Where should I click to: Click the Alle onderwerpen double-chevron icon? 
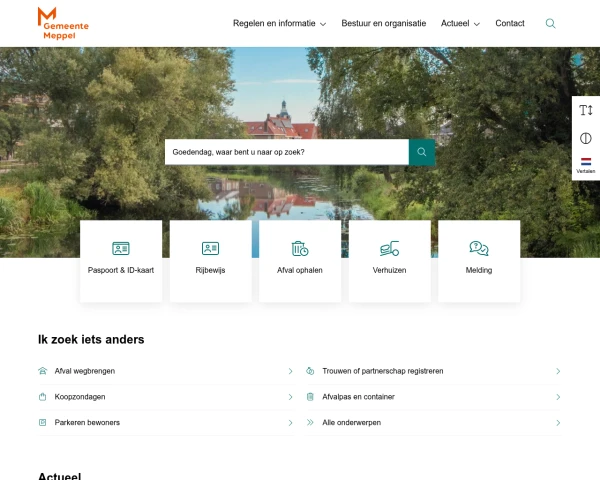(310, 423)
